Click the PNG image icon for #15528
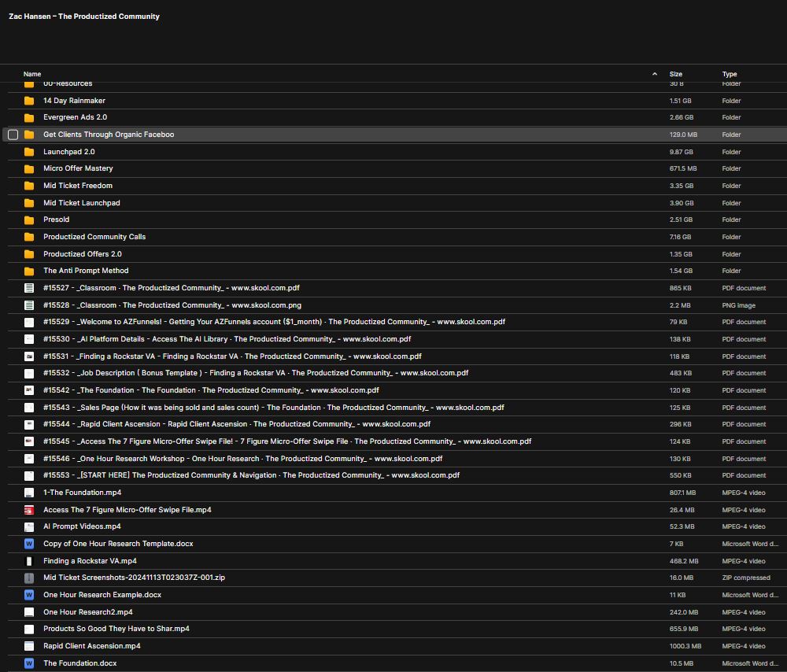This screenshot has width=787, height=672. click(28, 305)
